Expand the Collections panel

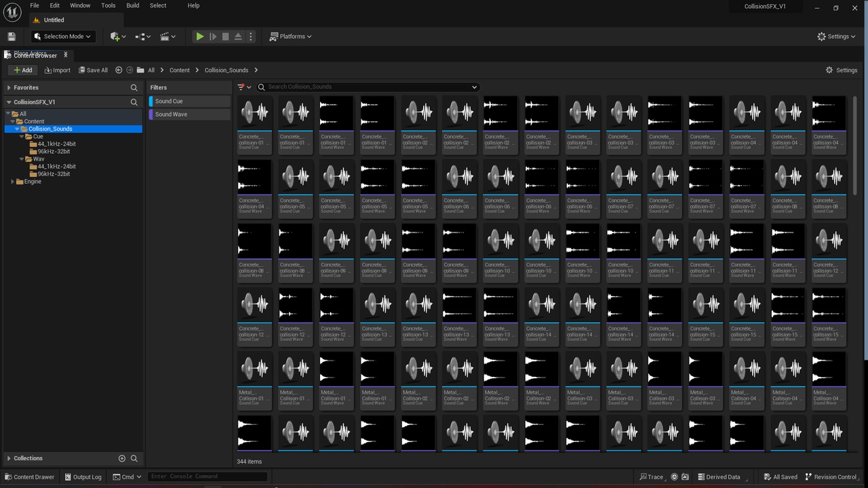tap(9, 458)
